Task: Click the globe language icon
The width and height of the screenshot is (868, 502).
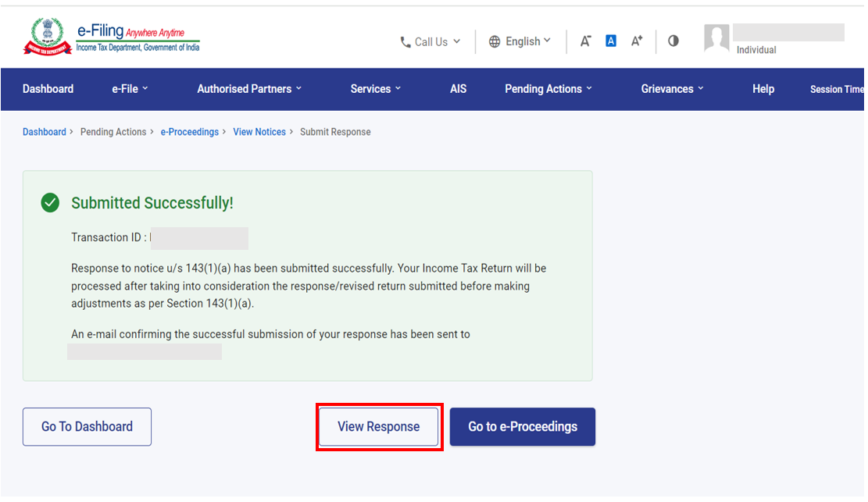Action: [495, 42]
